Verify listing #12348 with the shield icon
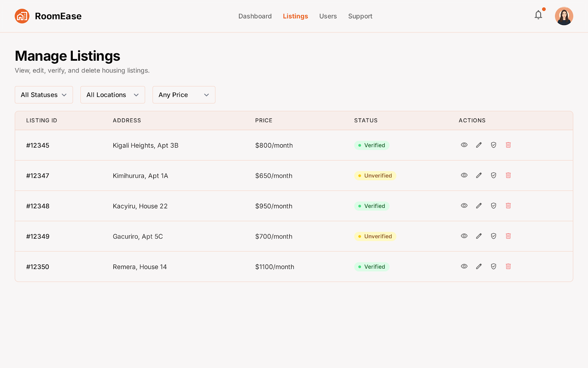The image size is (588, 368). point(494,206)
